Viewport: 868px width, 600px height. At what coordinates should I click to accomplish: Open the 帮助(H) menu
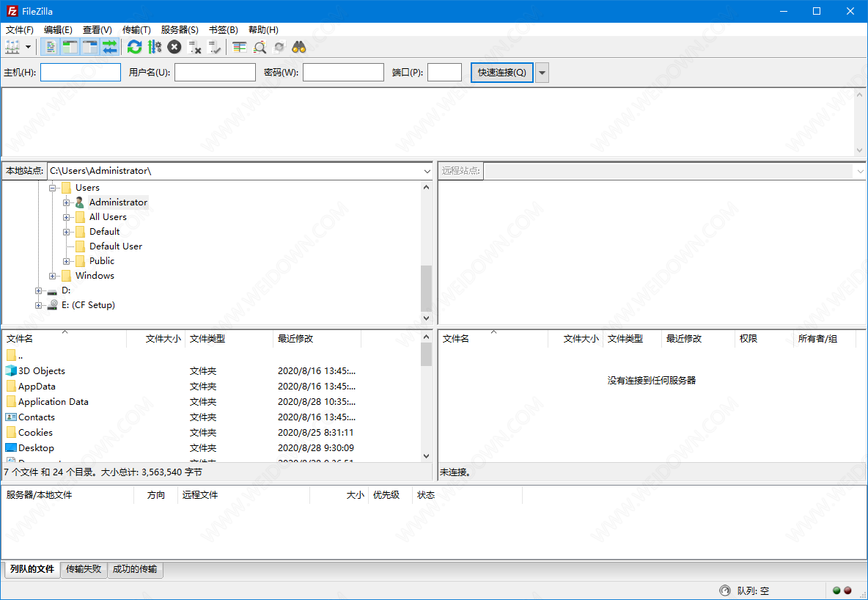coord(263,30)
